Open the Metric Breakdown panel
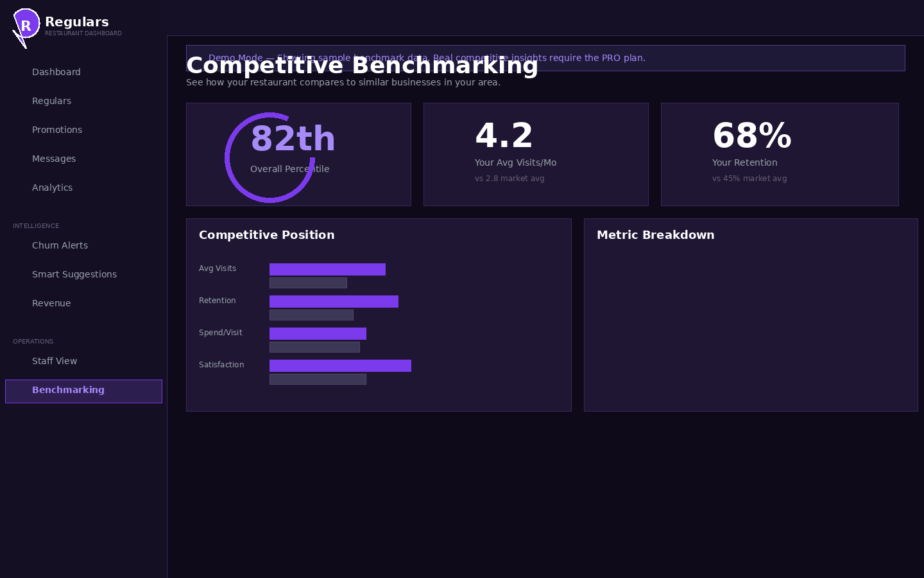 [x=751, y=315]
